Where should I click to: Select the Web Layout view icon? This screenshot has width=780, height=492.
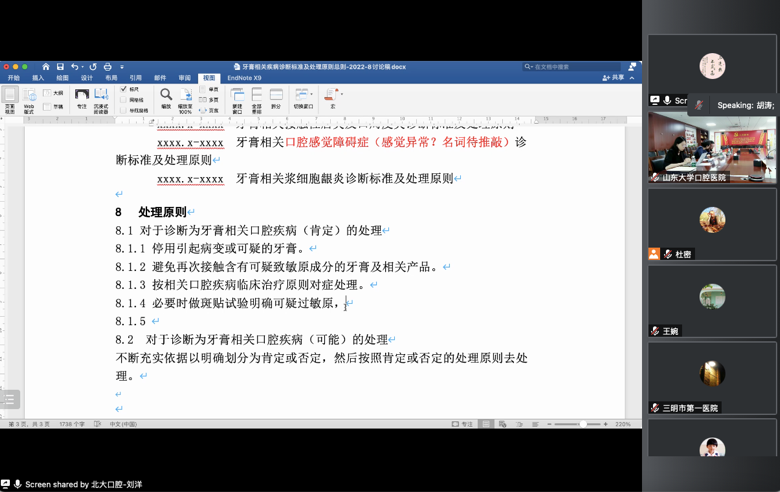click(x=29, y=97)
